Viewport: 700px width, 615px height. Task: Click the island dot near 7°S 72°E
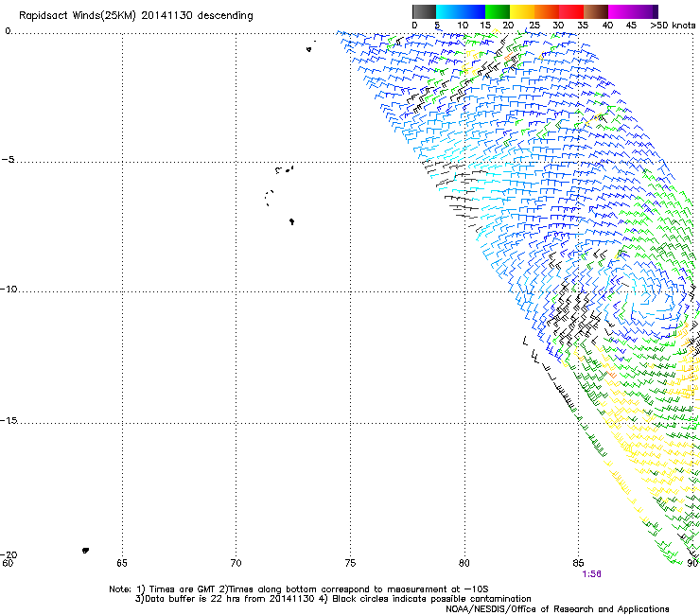(291, 221)
